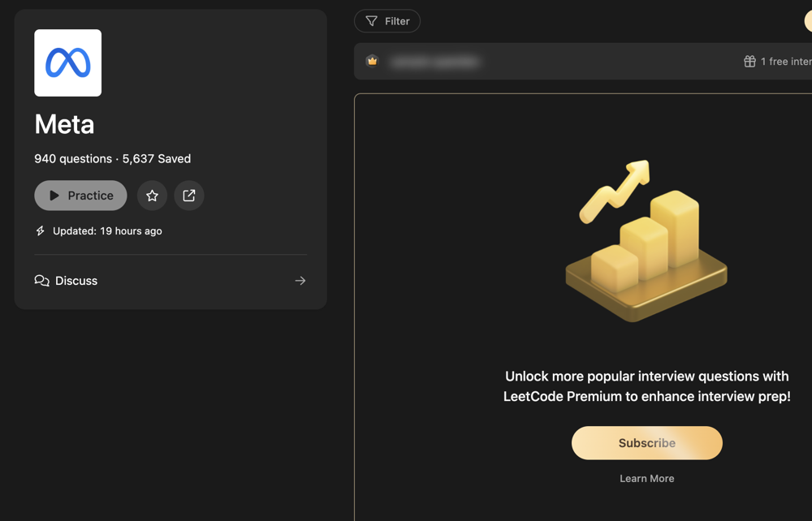Click the funnel icon in Filter
The image size is (812, 521).
pyautogui.click(x=372, y=21)
